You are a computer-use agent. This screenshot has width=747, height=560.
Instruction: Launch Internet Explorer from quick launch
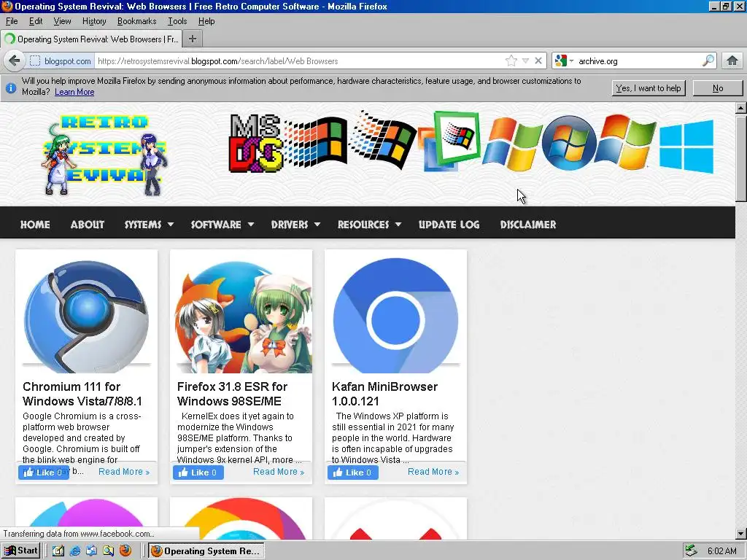coord(75,551)
